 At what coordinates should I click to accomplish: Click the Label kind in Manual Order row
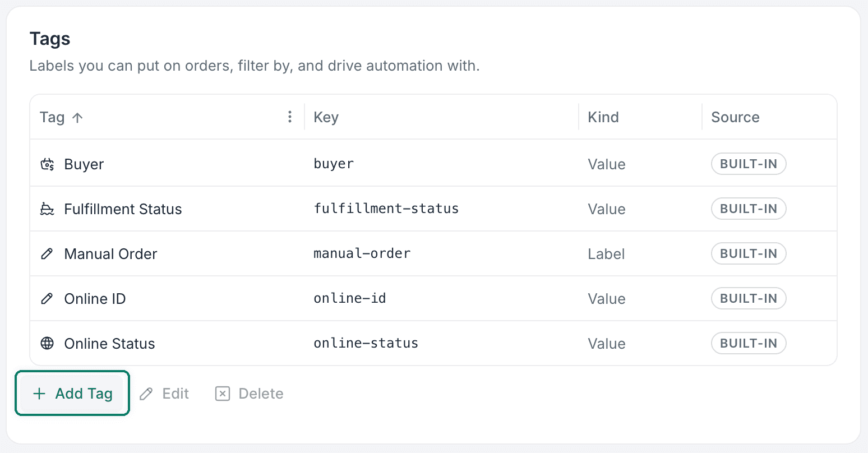[x=606, y=254]
